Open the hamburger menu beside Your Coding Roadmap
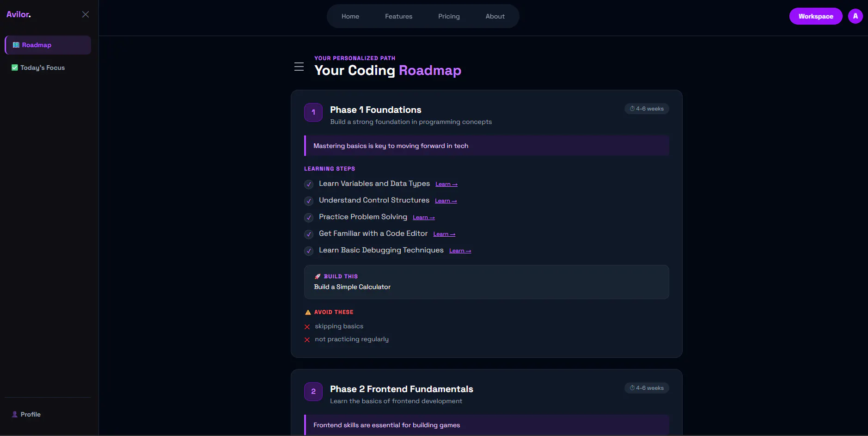This screenshot has height=436, width=868. click(299, 67)
